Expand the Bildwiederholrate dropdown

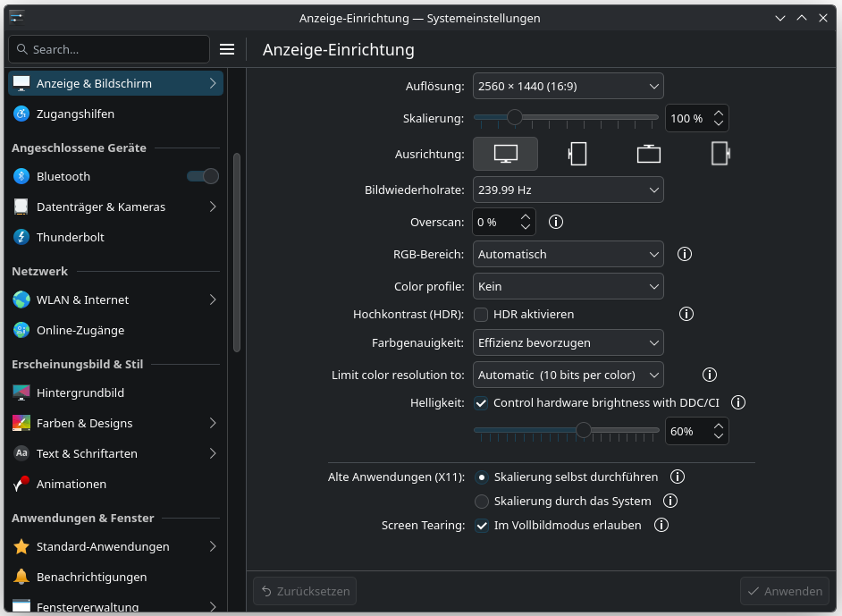point(568,190)
